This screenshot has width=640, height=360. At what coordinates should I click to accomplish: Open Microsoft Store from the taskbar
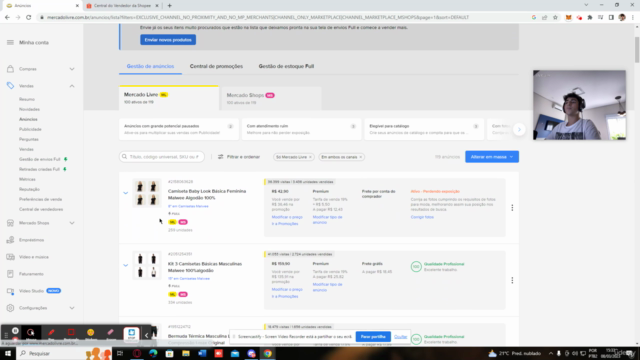tap(169, 353)
